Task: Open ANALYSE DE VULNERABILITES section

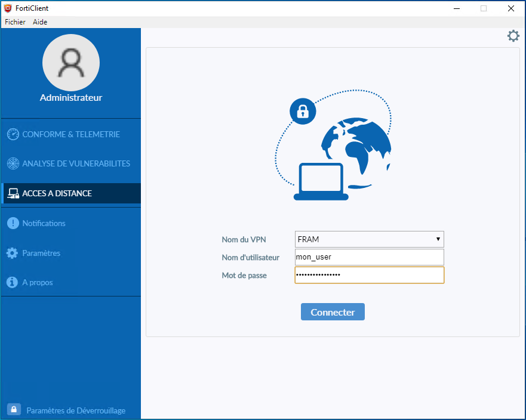Action: tap(76, 163)
